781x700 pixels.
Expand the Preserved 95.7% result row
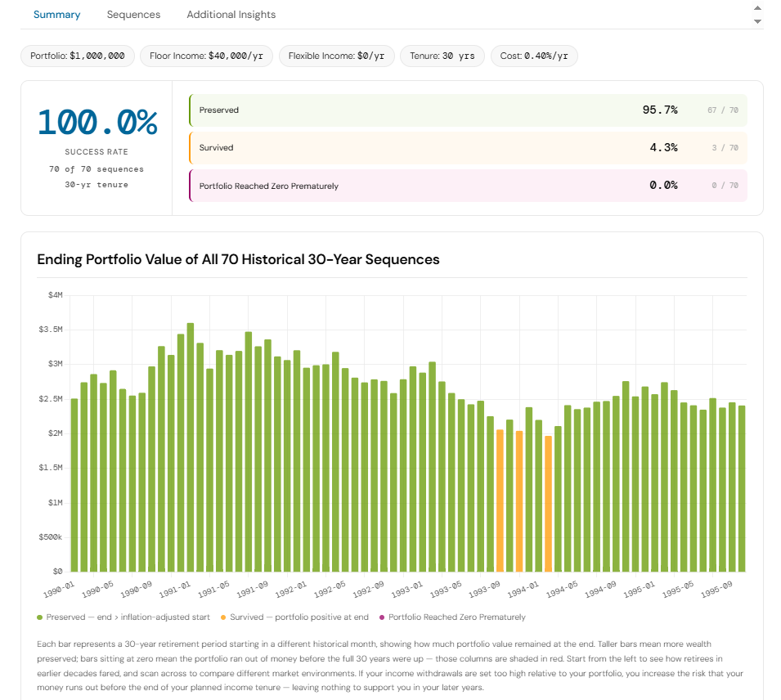(468, 110)
